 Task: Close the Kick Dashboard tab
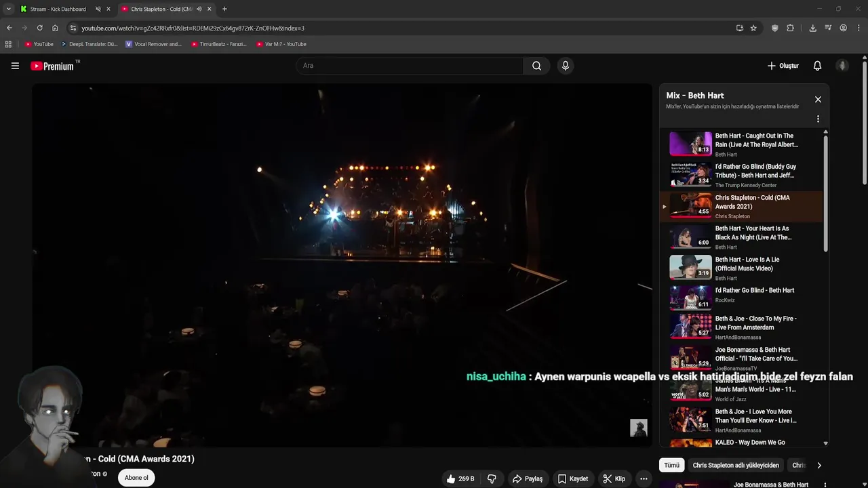[x=108, y=9]
